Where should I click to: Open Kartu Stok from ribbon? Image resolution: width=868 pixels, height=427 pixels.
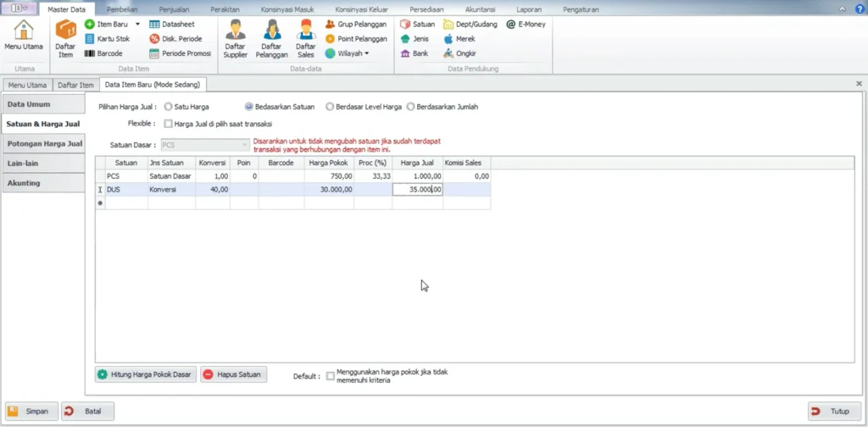pyautogui.click(x=90, y=39)
